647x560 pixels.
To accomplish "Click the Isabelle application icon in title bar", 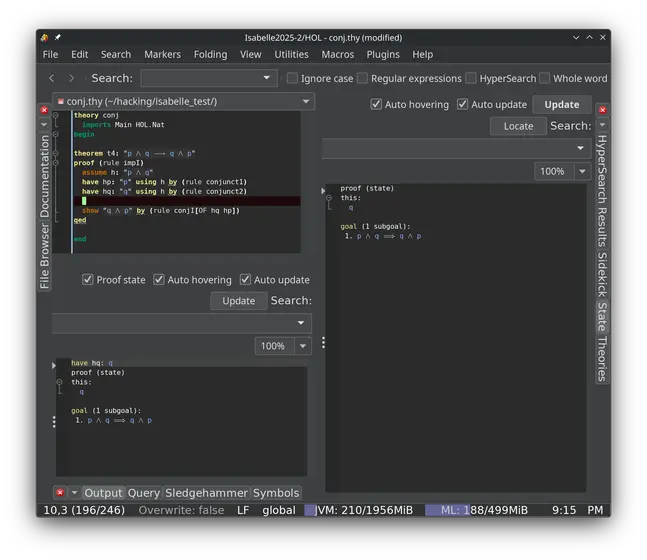I will 45,38.
